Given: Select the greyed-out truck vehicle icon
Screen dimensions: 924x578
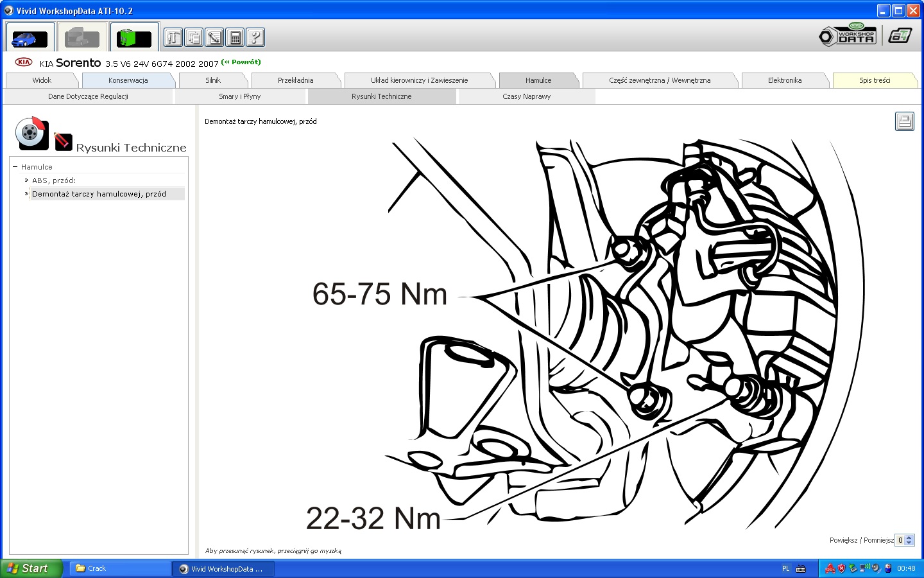Looking at the screenshot, I should click(82, 37).
